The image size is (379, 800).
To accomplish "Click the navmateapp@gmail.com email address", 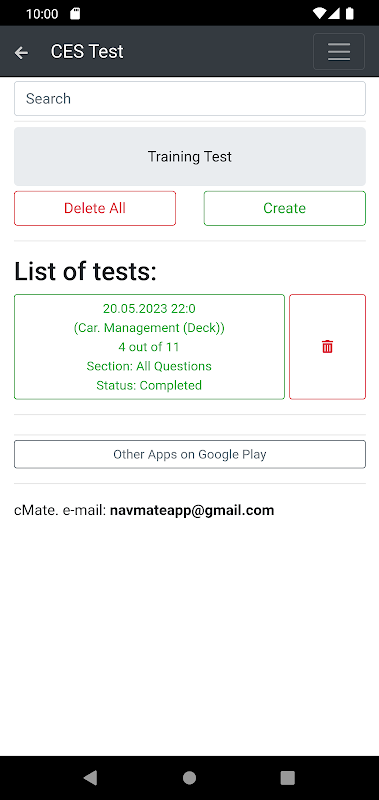I will point(192,510).
